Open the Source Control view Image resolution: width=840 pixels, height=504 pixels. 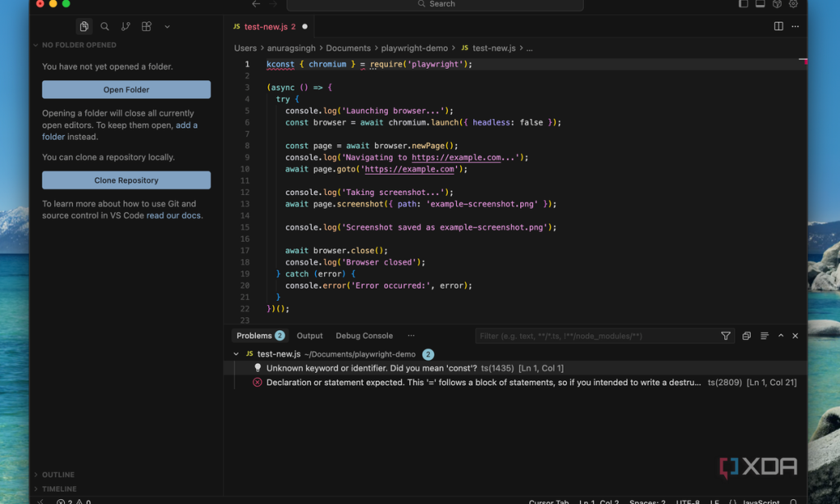pos(125,26)
